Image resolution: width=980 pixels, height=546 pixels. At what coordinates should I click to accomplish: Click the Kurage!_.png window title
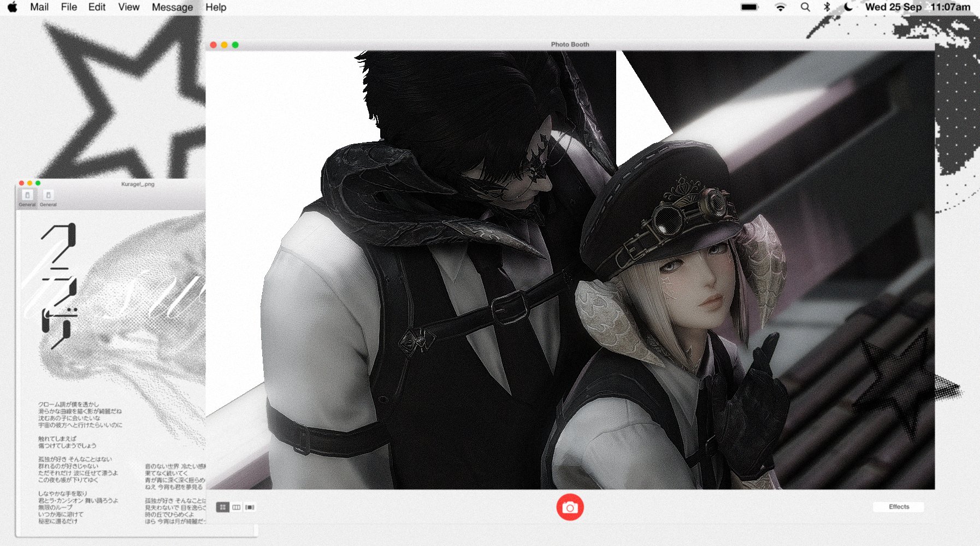point(138,184)
